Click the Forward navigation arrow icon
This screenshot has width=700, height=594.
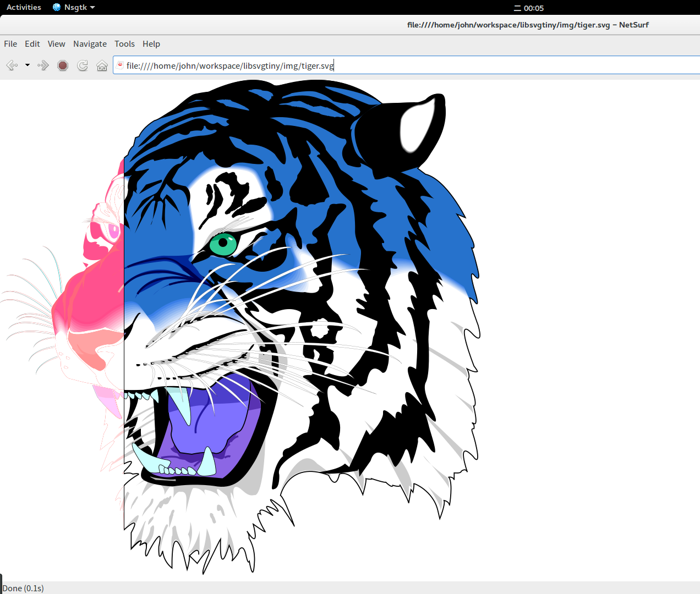click(43, 66)
